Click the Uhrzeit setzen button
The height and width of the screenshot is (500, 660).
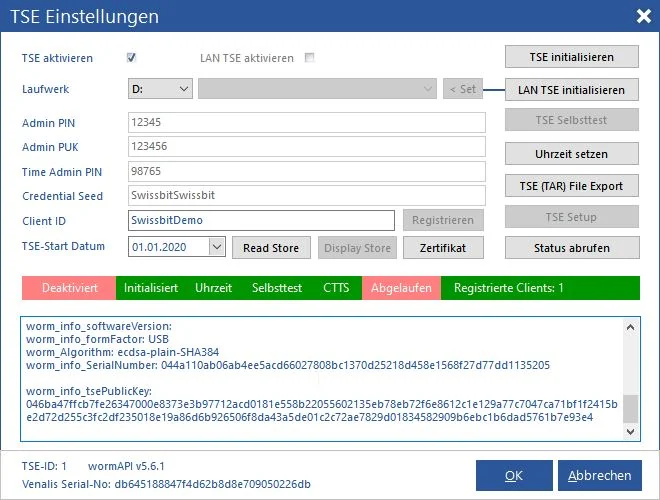click(572, 154)
